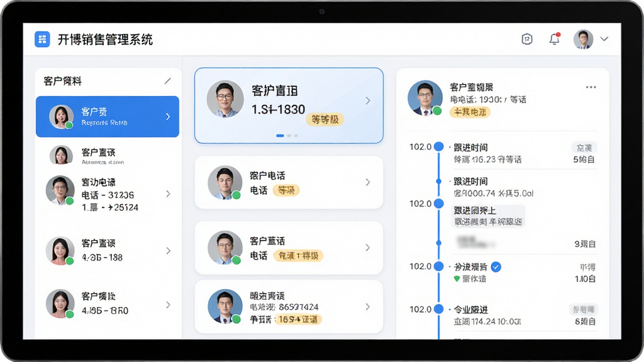Expand chevron on the 客户电话 card
This screenshot has width=644, height=362.
click(367, 182)
